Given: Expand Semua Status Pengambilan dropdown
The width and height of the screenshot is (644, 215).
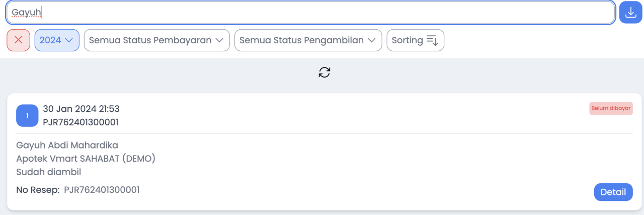Looking at the screenshot, I should pyautogui.click(x=308, y=40).
